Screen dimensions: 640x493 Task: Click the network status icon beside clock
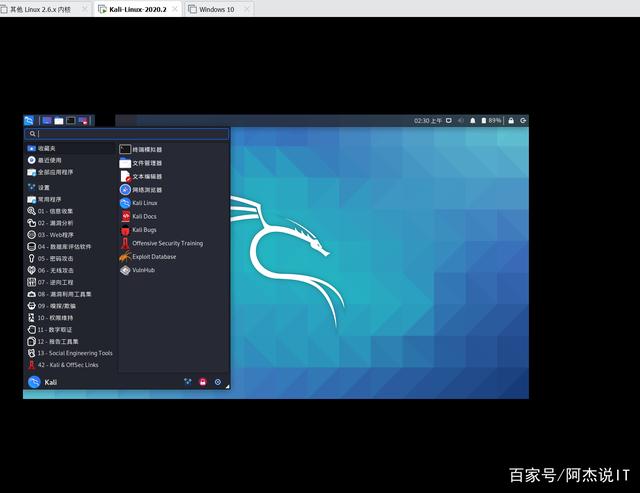click(x=449, y=120)
